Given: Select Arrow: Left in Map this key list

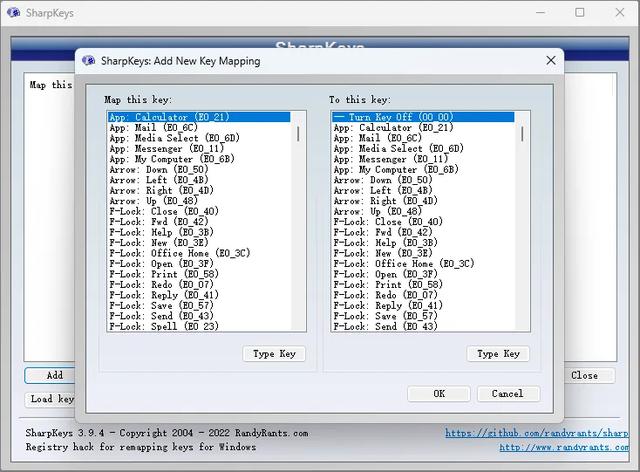Looking at the screenshot, I should coord(199,180).
